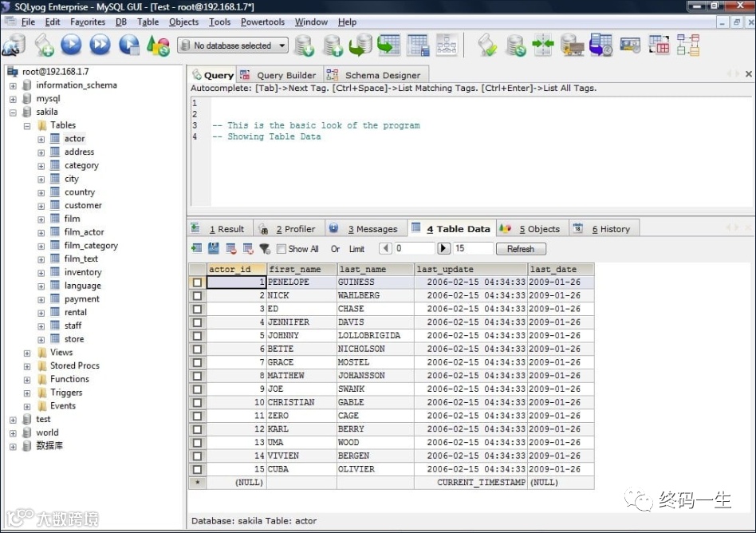Click the actor table icon
The height and width of the screenshot is (533, 756).
tap(56, 138)
